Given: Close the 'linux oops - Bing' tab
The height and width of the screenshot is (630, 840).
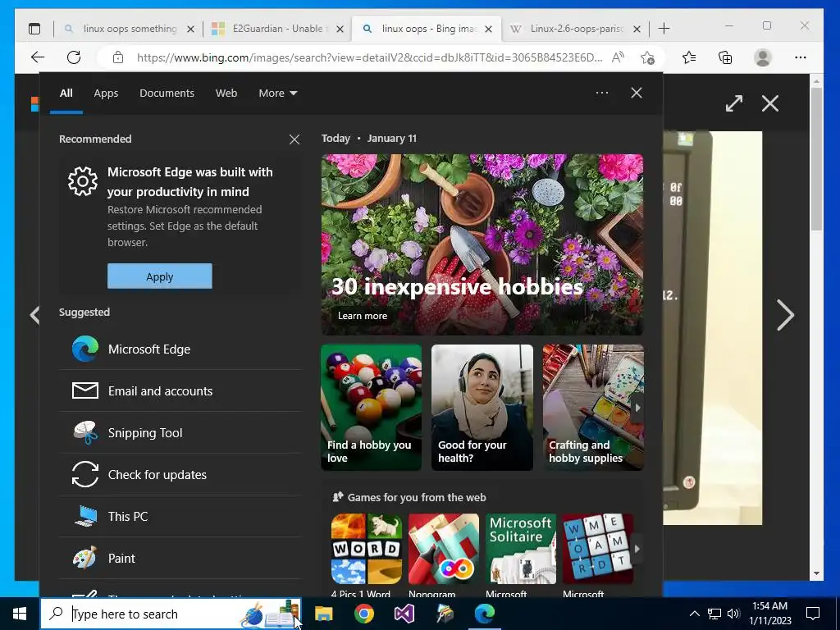Looking at the screenshot, I should click(488, 29).
